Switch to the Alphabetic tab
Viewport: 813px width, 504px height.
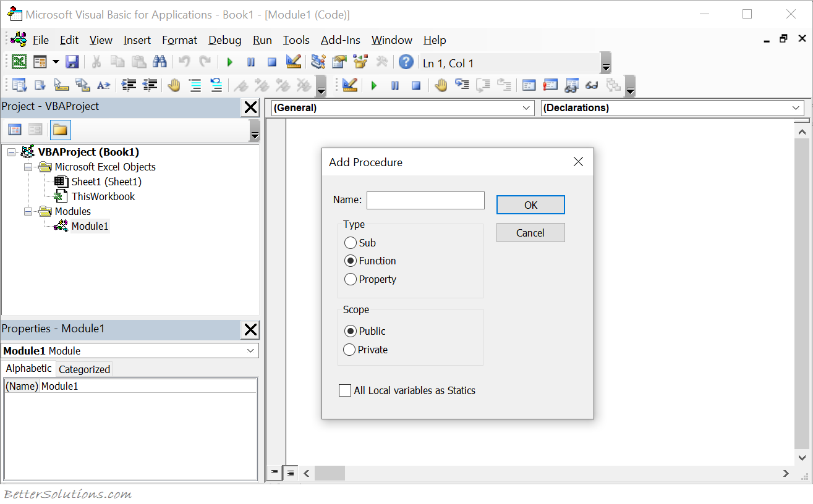[x=29, y=368]
